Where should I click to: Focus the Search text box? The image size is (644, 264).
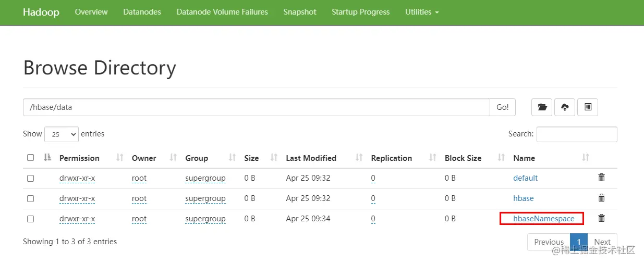coord(576,134)
